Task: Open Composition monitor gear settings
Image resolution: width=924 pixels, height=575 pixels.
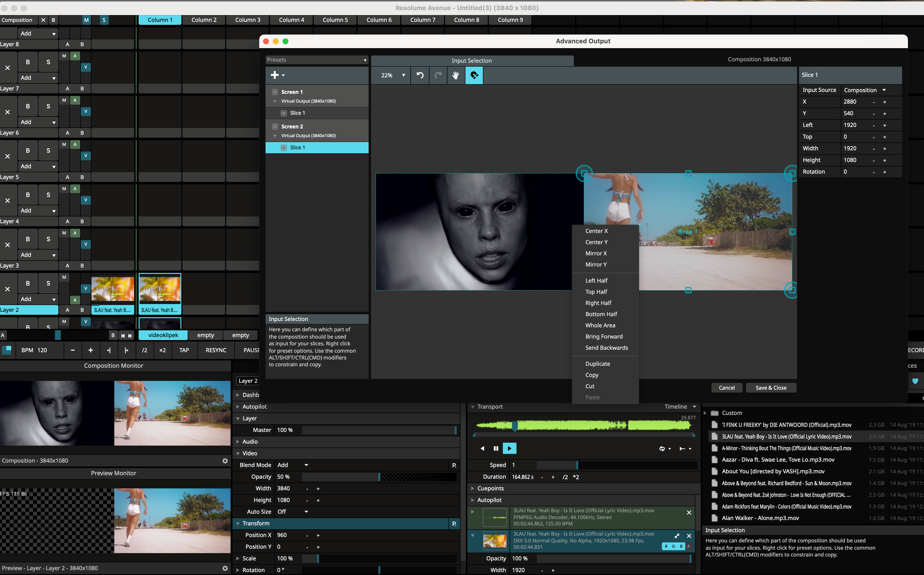Action: [x=225, y=460]
